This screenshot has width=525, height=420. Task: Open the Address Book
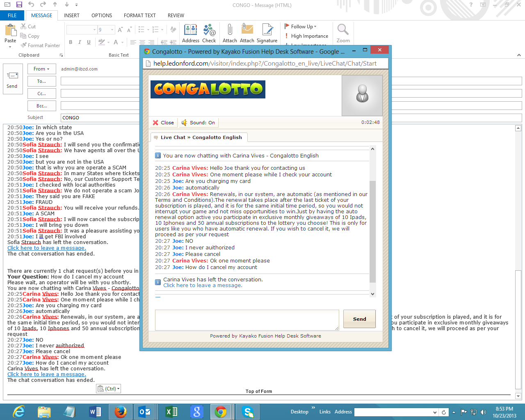point(191,33)
